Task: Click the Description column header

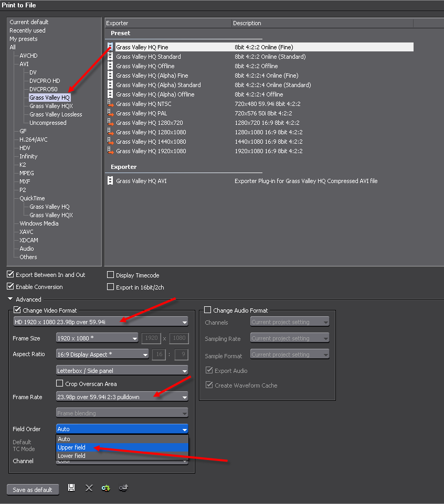Action: (247, 23)
